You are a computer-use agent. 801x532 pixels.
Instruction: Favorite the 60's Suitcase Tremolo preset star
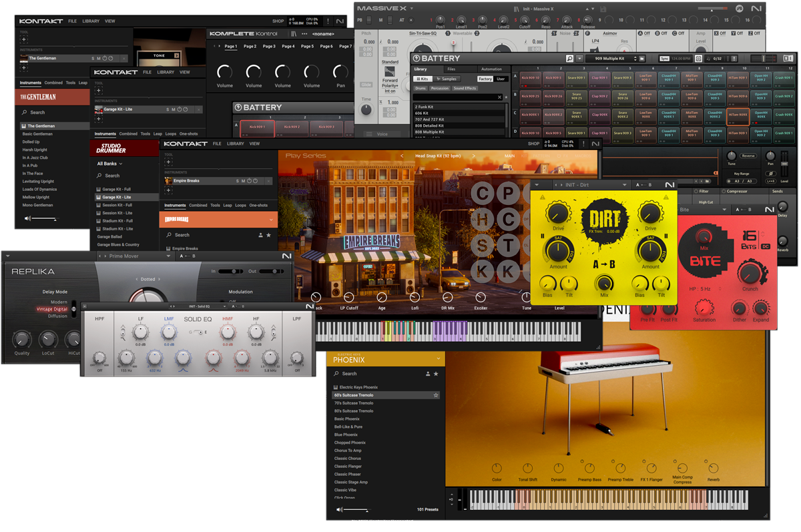(436, 395)
